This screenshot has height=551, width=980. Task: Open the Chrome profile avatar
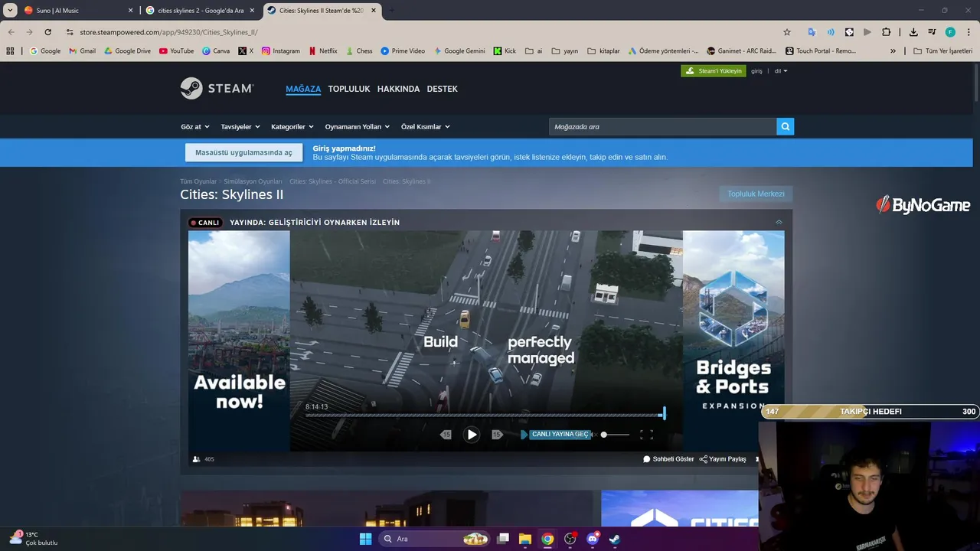[x=950, y=32]
